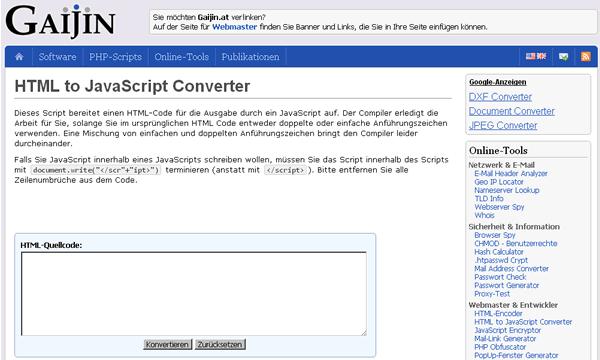Open Mail Address Converter tool
600x360 pixels.
[511, 269]
